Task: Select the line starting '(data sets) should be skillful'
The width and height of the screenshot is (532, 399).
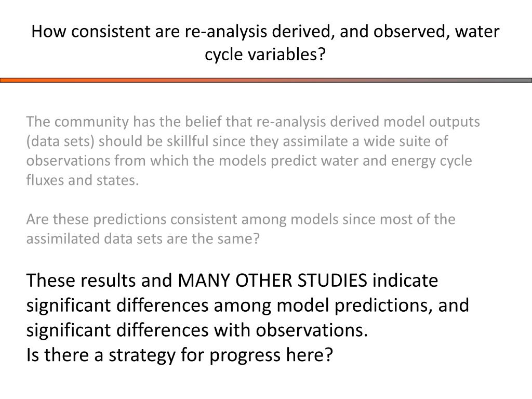Action: (x=237, y=141)
